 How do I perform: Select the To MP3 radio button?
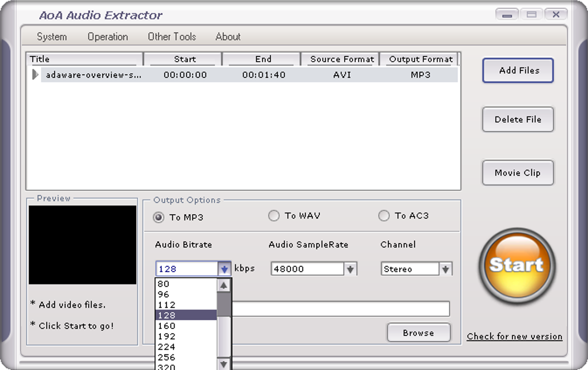159,217
